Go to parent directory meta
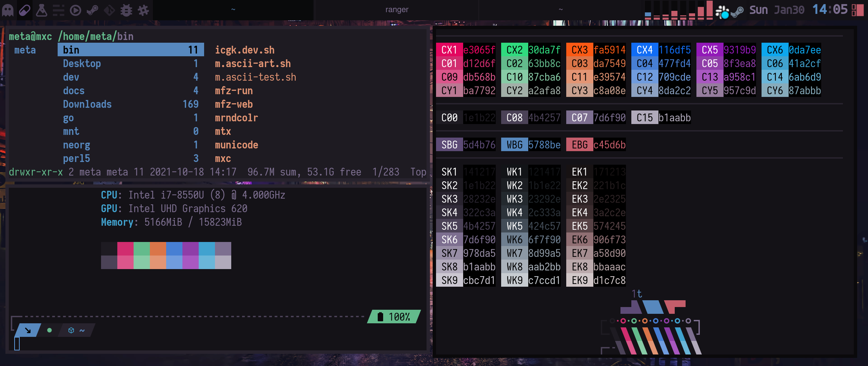This screenshot has height=366, width=868. (25, 50)
